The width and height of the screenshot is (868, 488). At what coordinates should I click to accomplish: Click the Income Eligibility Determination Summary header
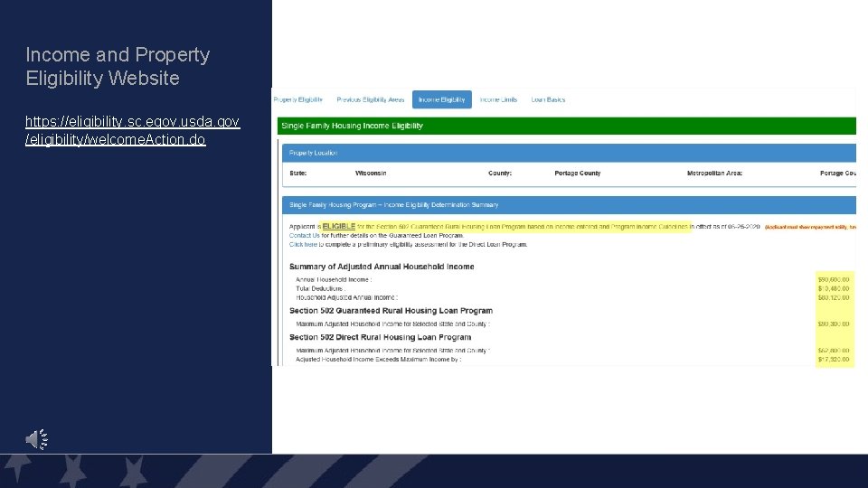[569, 205]
